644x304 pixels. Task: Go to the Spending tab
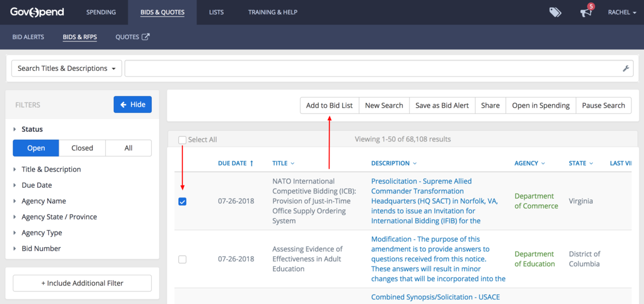(101, 12)
